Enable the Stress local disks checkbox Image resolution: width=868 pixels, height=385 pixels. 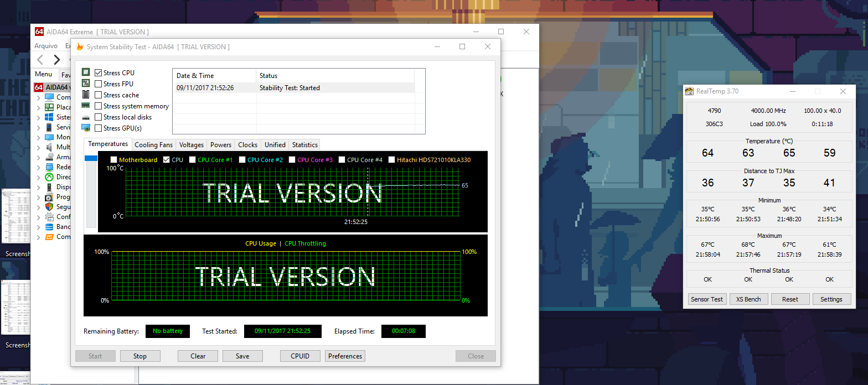click(98, 117)
